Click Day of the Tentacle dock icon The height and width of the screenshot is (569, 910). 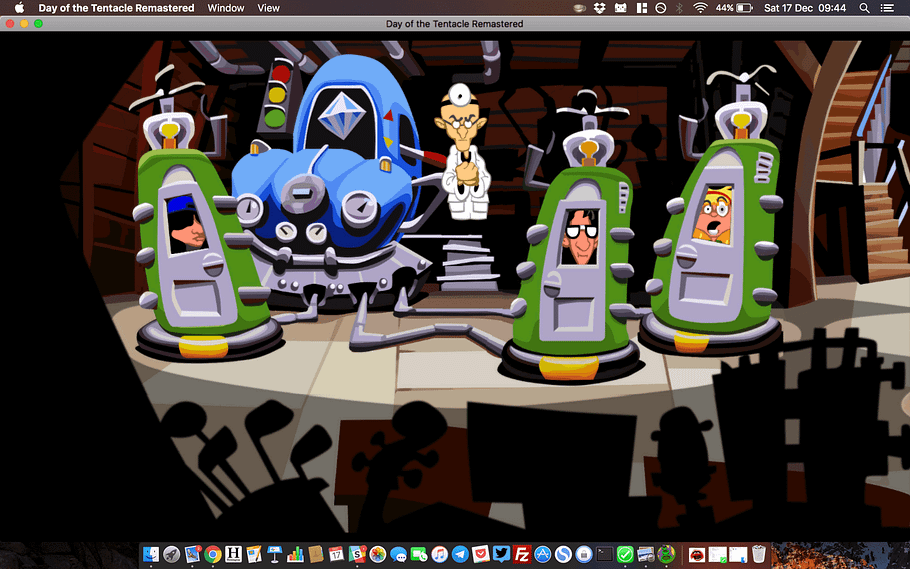pos(666,554)
